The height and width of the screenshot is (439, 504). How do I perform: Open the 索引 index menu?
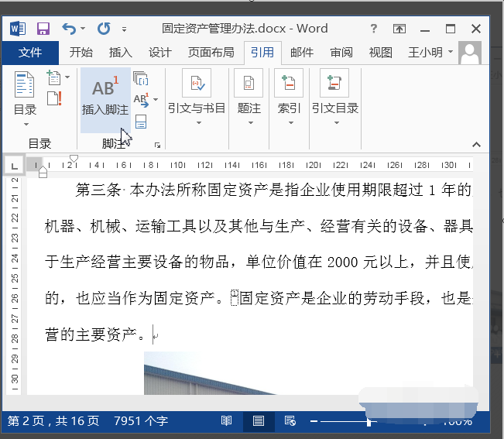click(289, 98)
